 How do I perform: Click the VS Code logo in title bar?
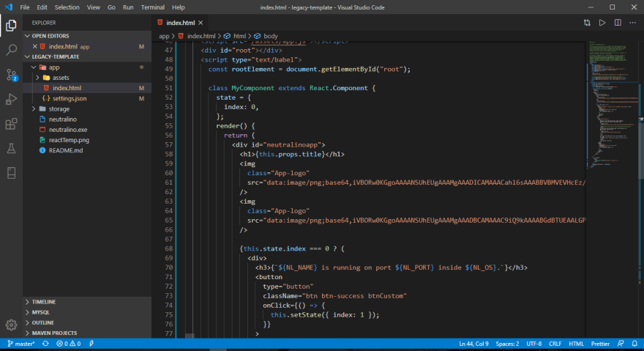click(9, 7)
